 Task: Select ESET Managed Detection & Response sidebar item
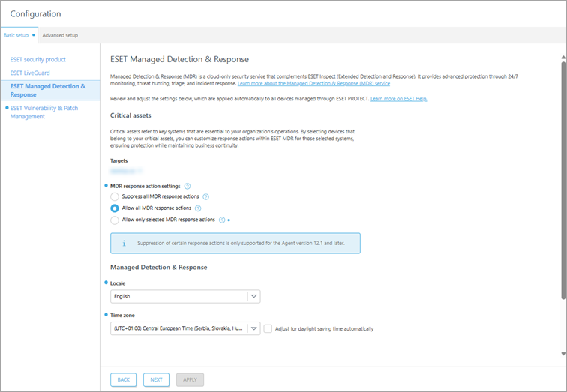coord(50,91)
